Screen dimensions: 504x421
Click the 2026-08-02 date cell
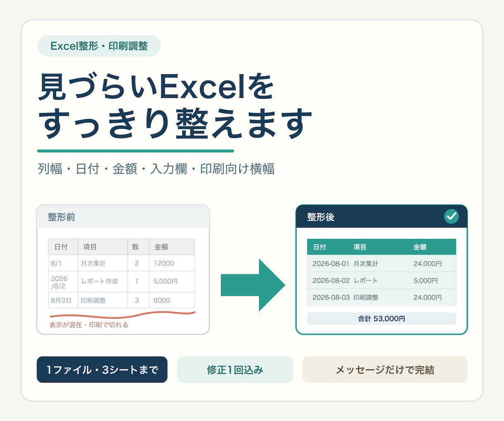[x=331, y=281]
